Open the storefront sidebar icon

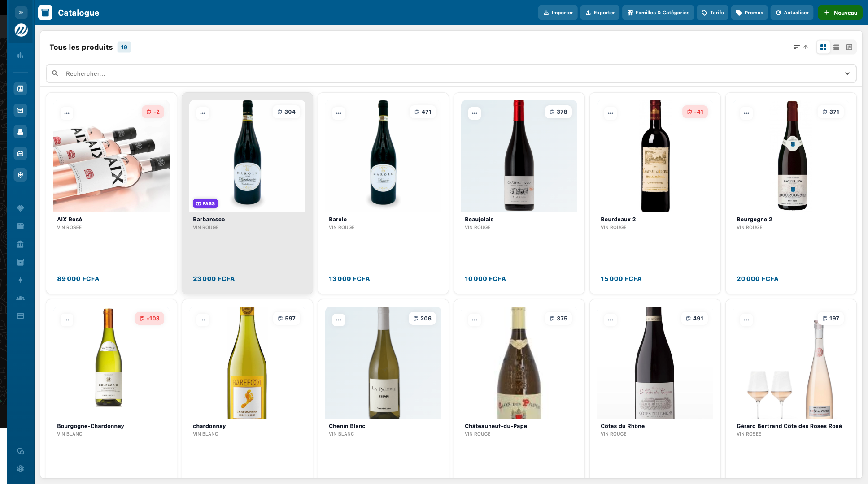click(x=20, y=226)
